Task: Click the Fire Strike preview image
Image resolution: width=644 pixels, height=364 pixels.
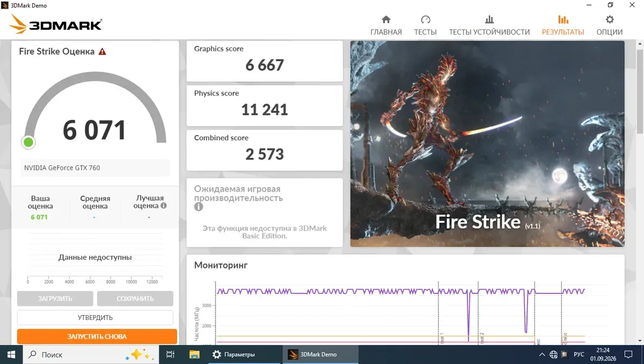Action: (487, 144)
